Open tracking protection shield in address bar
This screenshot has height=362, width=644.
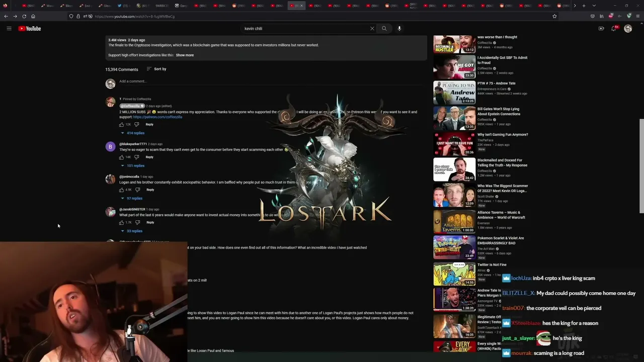click(x=71, y=16)
